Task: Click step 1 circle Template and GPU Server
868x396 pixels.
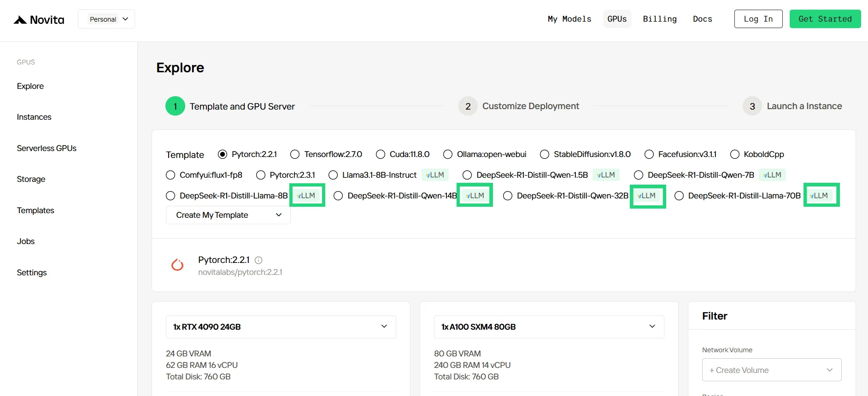Action: tap(175, 106)
